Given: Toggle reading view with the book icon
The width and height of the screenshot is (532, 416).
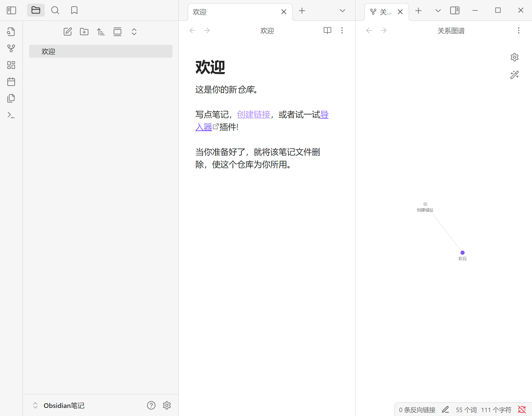Looking at the screenshot, I should pos(327,30).
